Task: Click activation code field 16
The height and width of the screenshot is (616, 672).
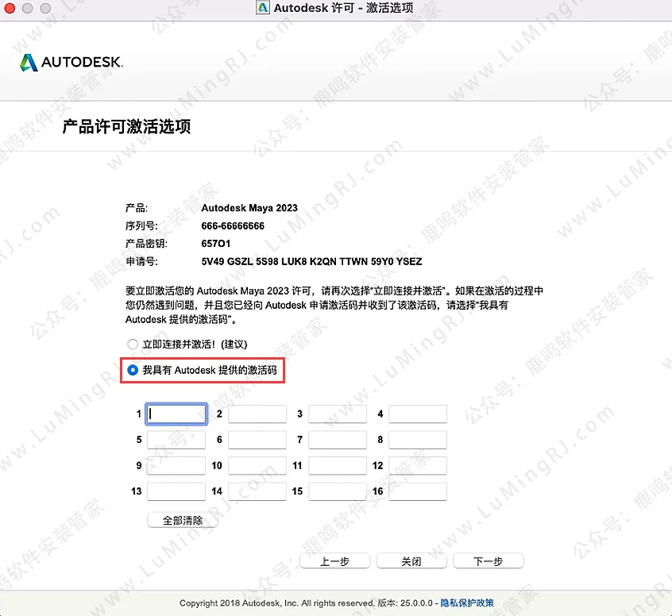Action: pyautogui.click(x=418, y=491)
